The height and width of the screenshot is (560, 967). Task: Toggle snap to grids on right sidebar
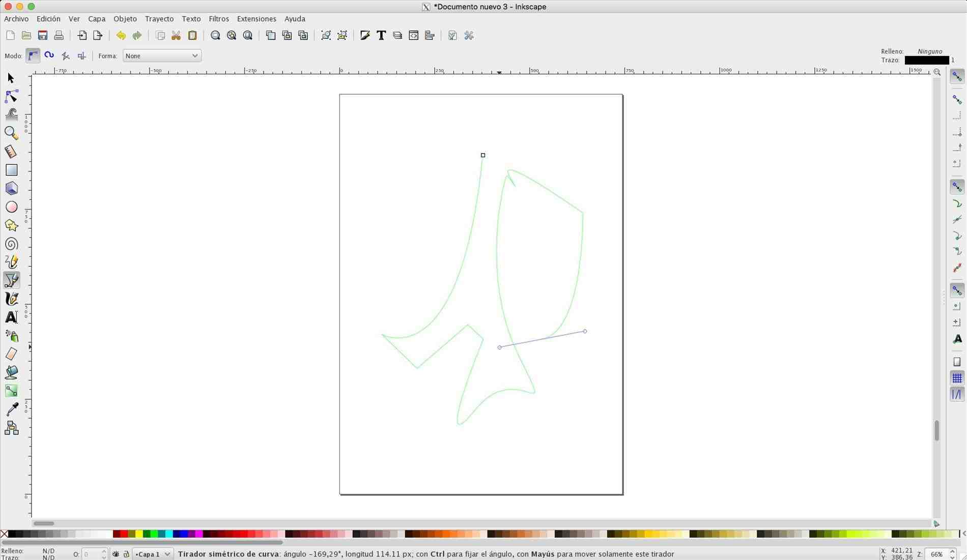pyautogui.click(x=957, y=377)
